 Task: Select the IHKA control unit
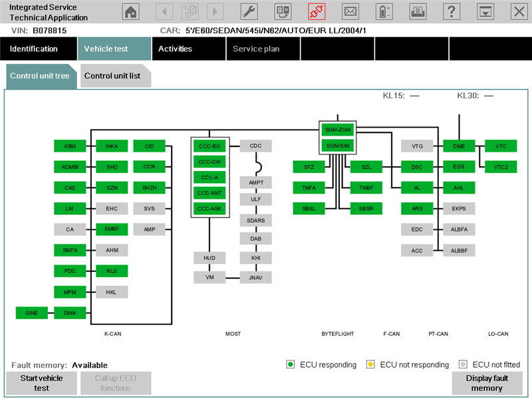pyautogui.click(x=112, y=146)
